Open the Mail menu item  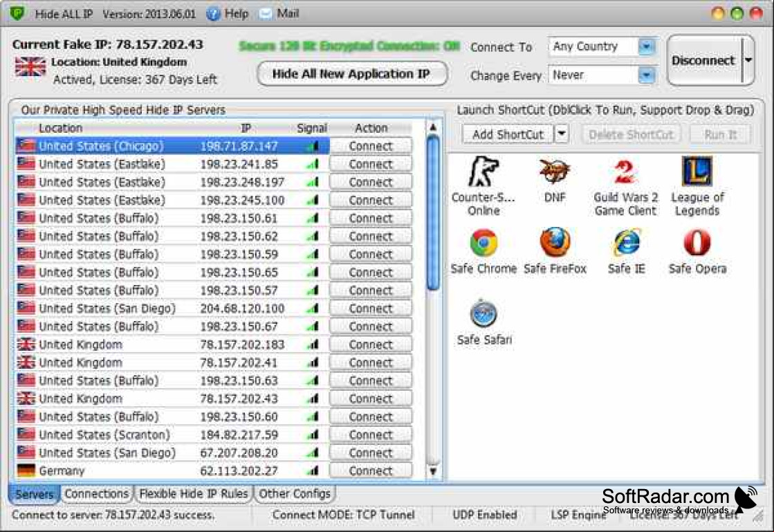(x=288, y=13)
